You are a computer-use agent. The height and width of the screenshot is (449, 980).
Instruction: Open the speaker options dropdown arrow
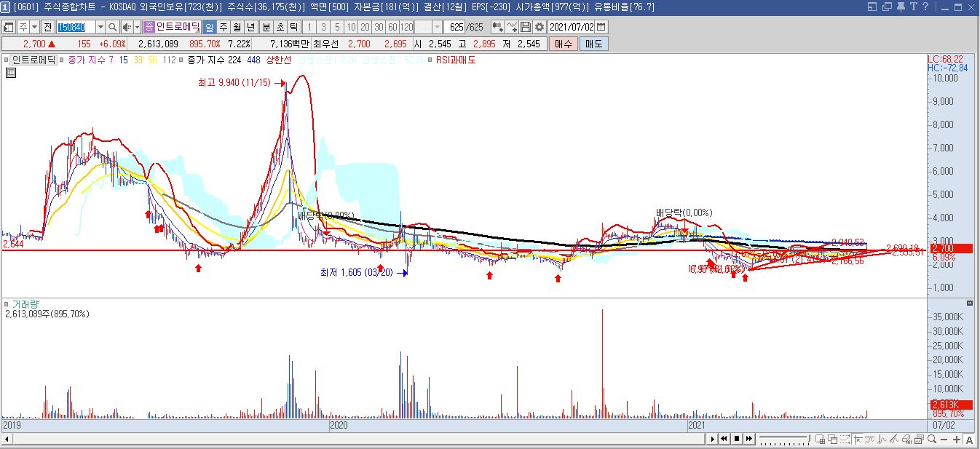coord(137,27)
